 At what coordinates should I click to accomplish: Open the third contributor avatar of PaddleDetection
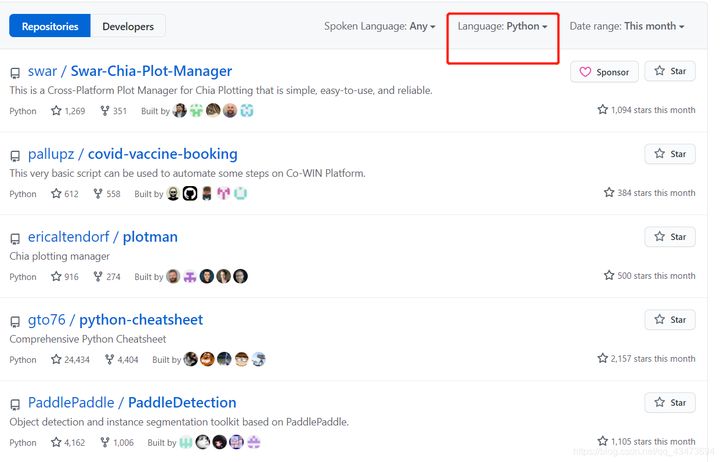(x=219, y=442)
